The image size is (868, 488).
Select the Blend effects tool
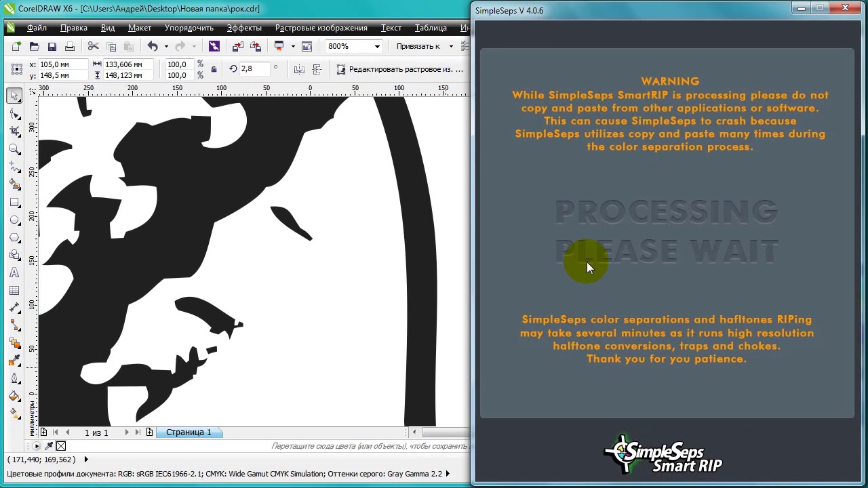coord(14,344)
